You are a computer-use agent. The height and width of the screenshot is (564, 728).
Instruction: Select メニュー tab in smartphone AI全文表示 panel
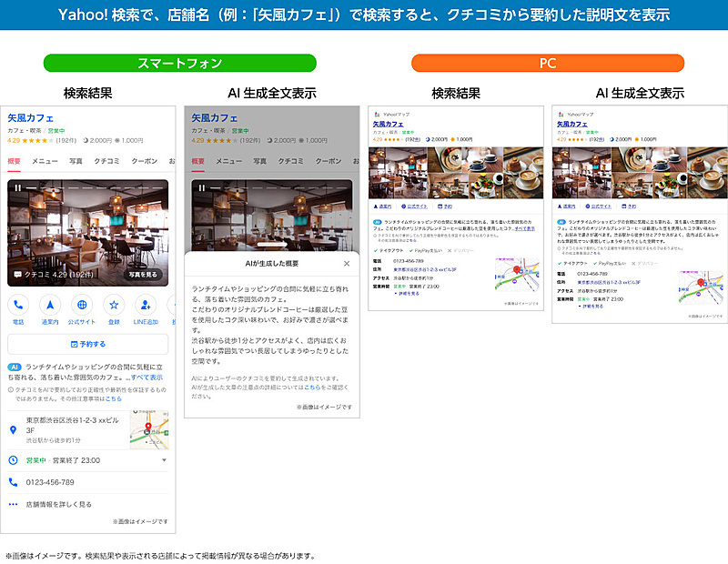pos(228,161)
